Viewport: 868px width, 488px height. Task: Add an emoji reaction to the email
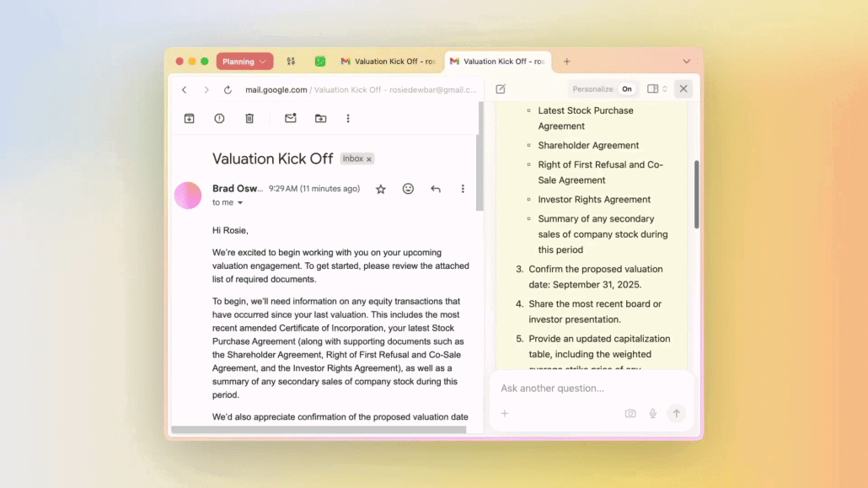[x=408, y=189]
